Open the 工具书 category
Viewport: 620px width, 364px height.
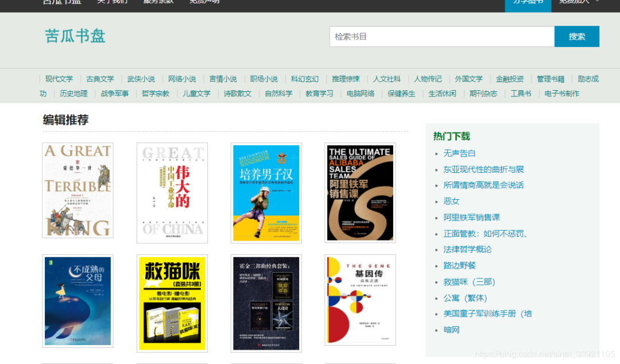[521, 94]
